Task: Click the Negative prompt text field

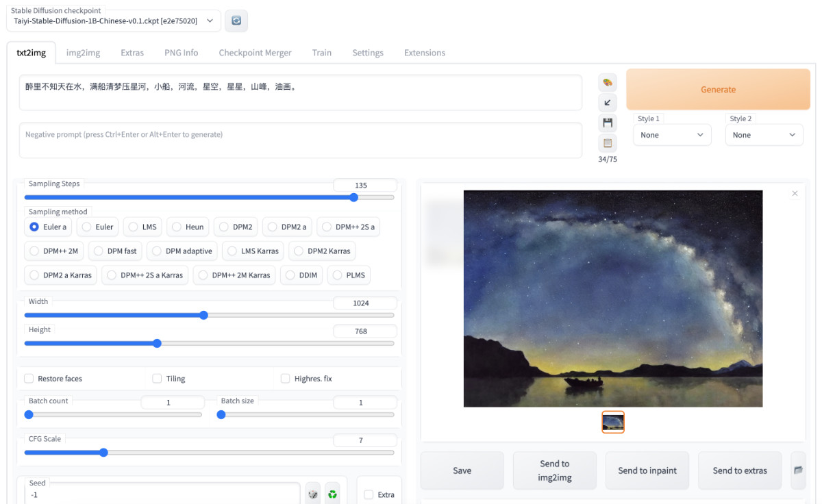Action: click(x=300, y=140)
